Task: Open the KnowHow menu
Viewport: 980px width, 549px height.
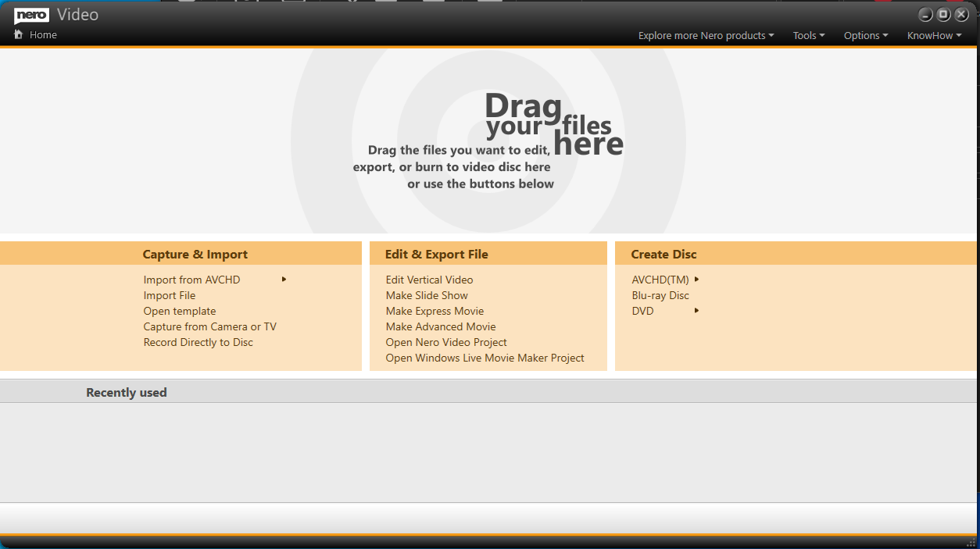Action: [934, 36]
